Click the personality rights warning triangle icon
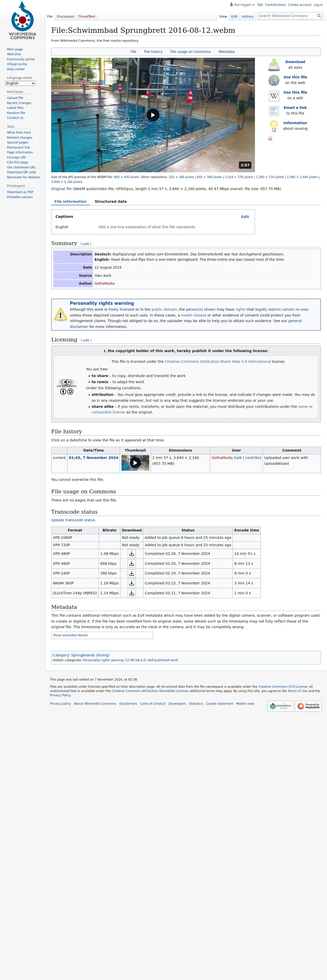The height and width of the screenshot is (980, 327). (x=61, y=315)
